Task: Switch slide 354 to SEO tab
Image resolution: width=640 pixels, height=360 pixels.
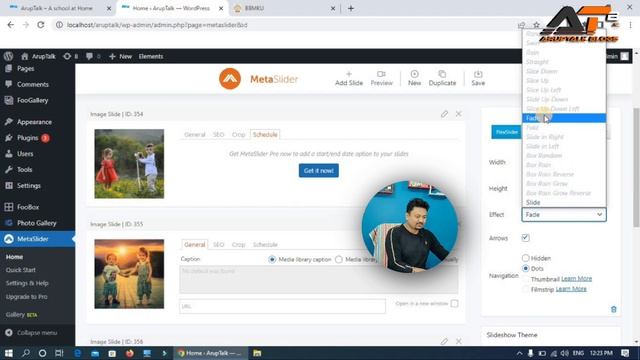Action: [218, 135]
